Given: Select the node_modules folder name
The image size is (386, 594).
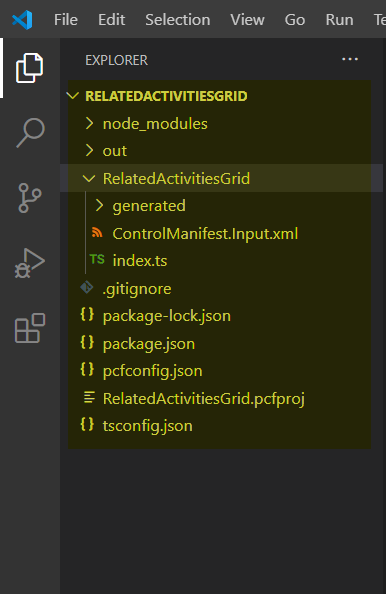Looking at the screenshot, I should 155,124.
